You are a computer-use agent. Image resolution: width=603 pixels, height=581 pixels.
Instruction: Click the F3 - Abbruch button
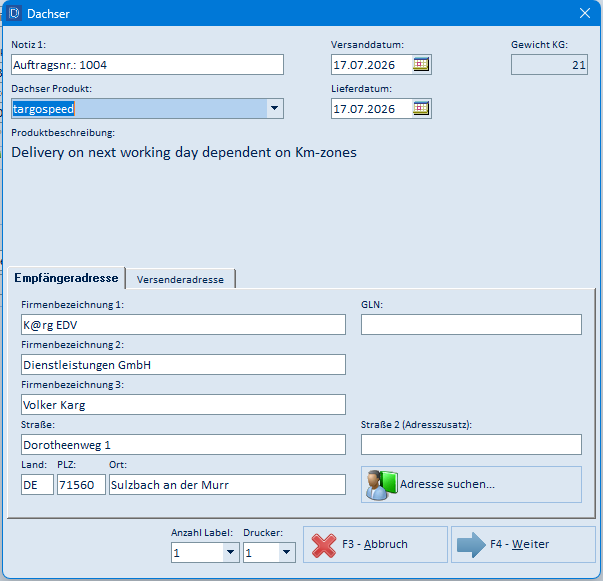click(375, 544)
